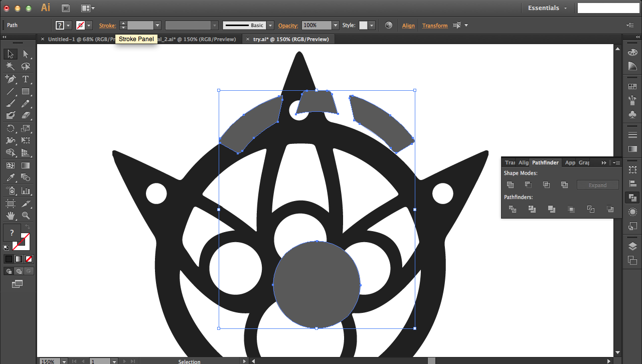Click Outline pathfinder icon

[590, 209]
